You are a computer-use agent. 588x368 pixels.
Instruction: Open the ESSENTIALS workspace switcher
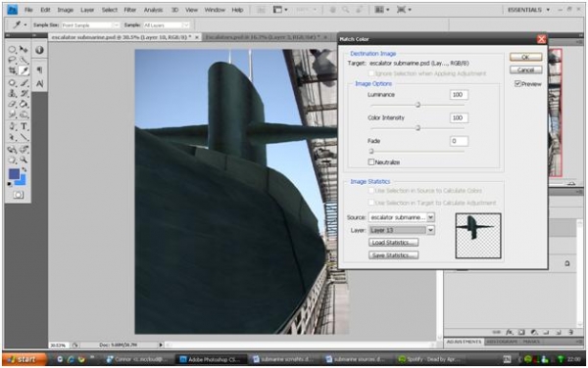point(528,10)
